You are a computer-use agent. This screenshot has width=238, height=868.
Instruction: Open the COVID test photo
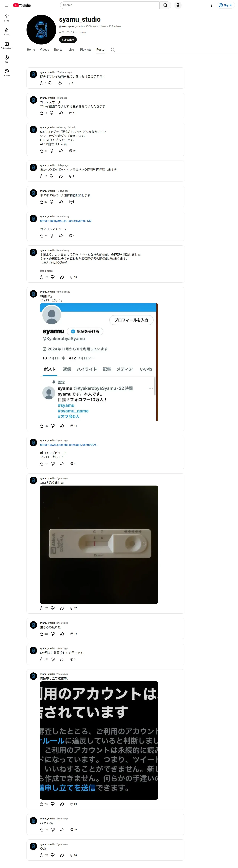coord(99,544)
